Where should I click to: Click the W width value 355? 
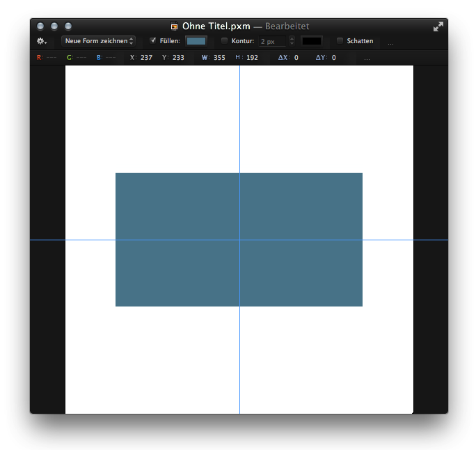point(219,58)
